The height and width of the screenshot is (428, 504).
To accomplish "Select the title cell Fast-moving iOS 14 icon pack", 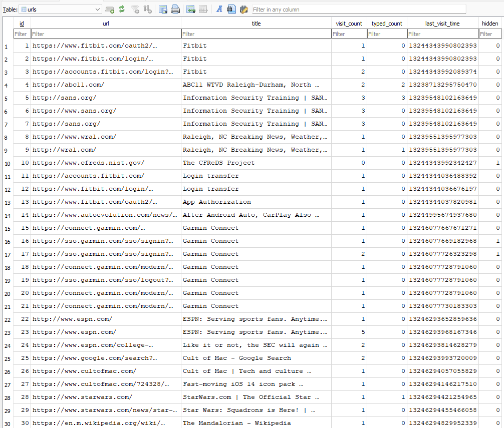I will [256, 384].
